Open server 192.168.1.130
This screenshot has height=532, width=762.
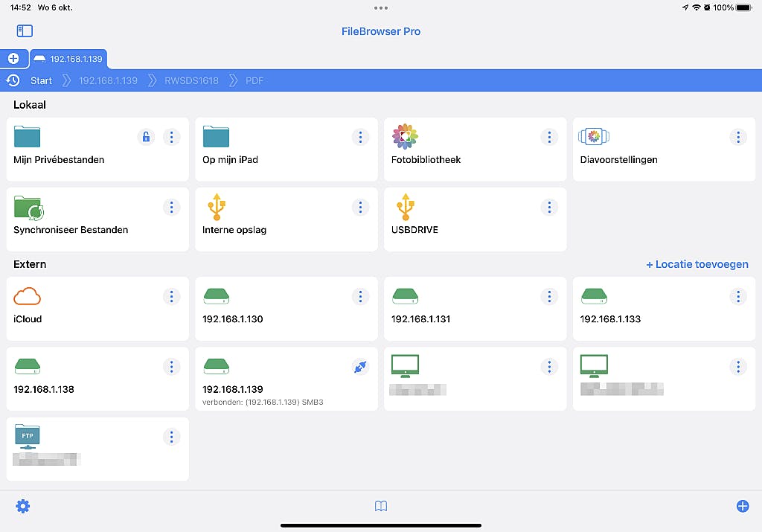click(286, 309)
